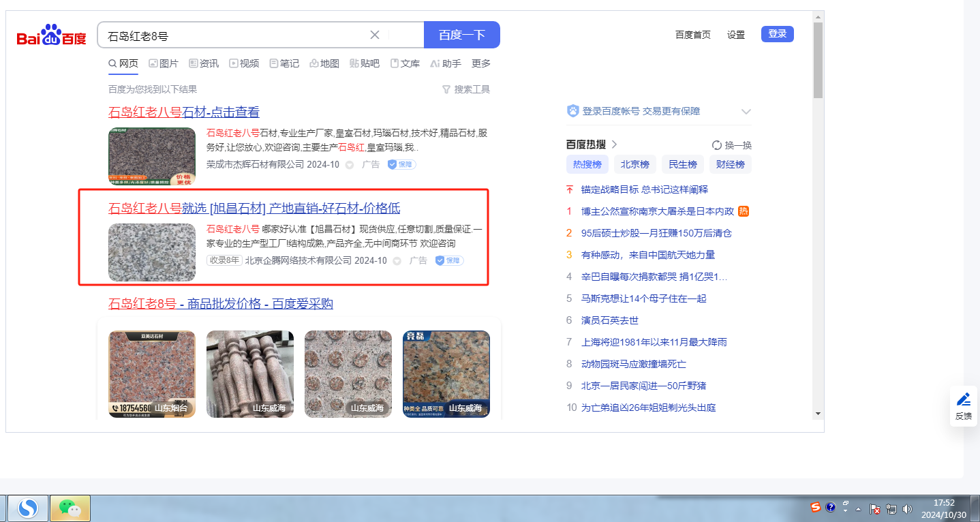Open hot search 马斯克想让14个母子住在一起
The height and width of the screenshot is (522, 980).
(643, 298)
